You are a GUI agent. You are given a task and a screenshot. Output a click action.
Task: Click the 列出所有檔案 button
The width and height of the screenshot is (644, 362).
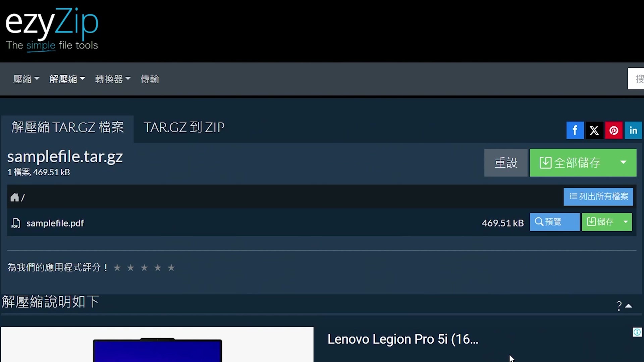tap(598, 196)
